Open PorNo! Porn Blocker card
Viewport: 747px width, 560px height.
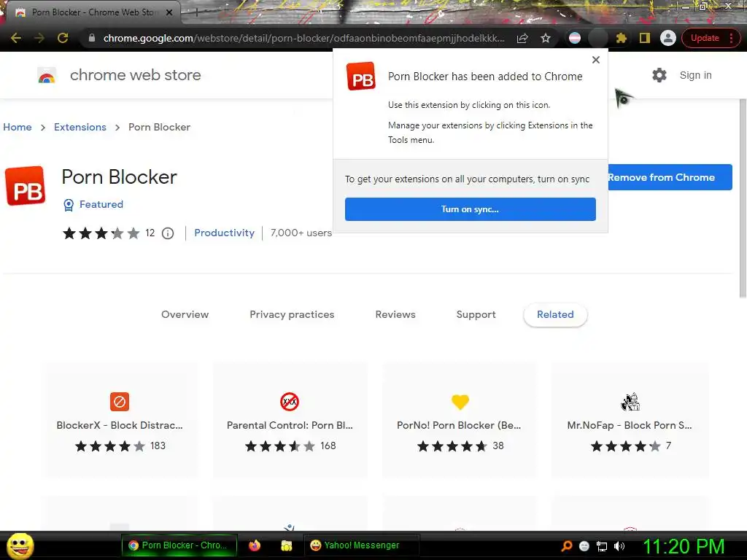click(x=460, y=419)
